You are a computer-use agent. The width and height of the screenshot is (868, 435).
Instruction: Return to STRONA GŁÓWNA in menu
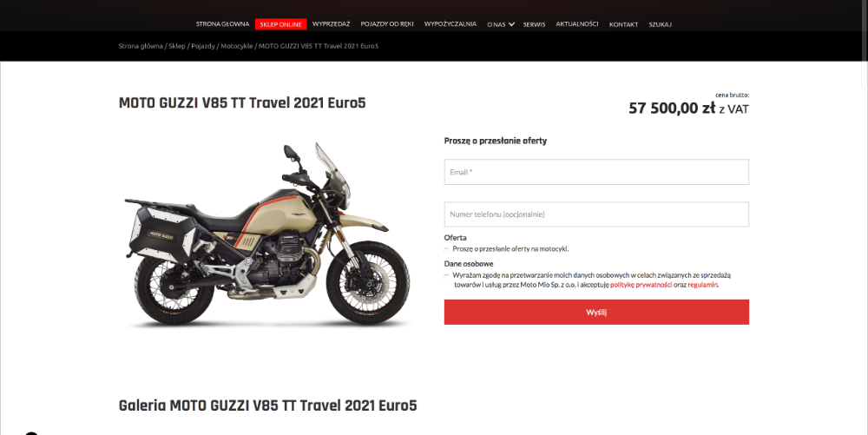tap(222, 24)
